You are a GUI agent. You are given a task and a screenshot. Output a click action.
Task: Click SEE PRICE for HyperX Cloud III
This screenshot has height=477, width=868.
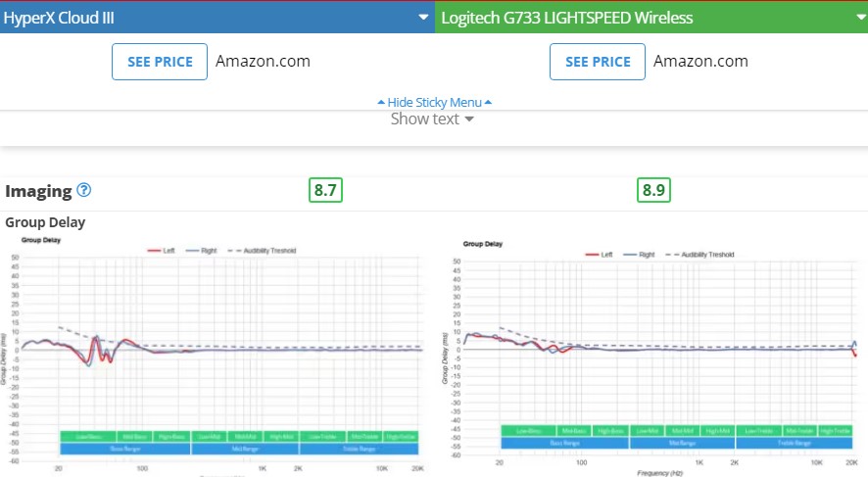point(160,62)
